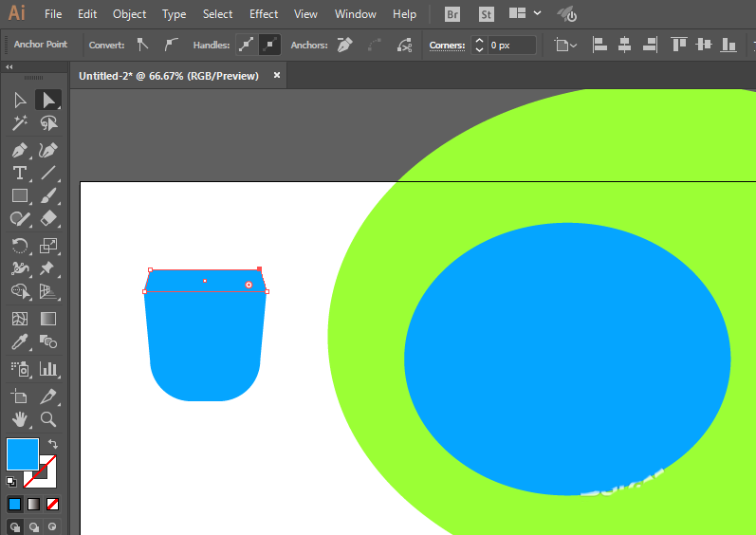Enable Draw Behind mode
Screen dimensions: 756x535
(34, 527)
